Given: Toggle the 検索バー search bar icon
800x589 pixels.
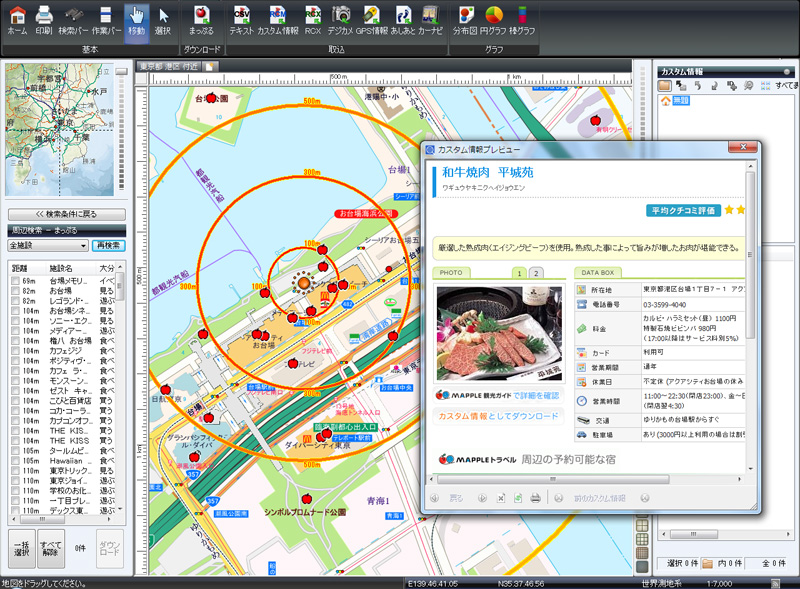Looking at the screenshot, I should (73, 20).
